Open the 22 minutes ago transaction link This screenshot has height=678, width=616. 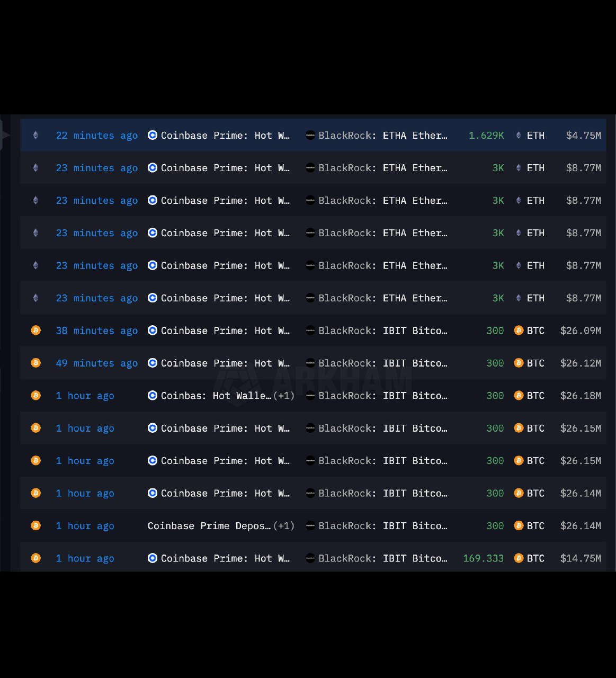97,135
